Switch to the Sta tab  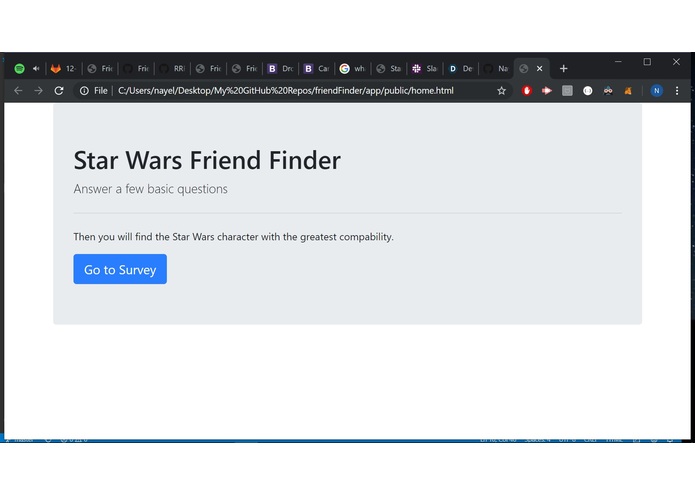pos(389,69)
